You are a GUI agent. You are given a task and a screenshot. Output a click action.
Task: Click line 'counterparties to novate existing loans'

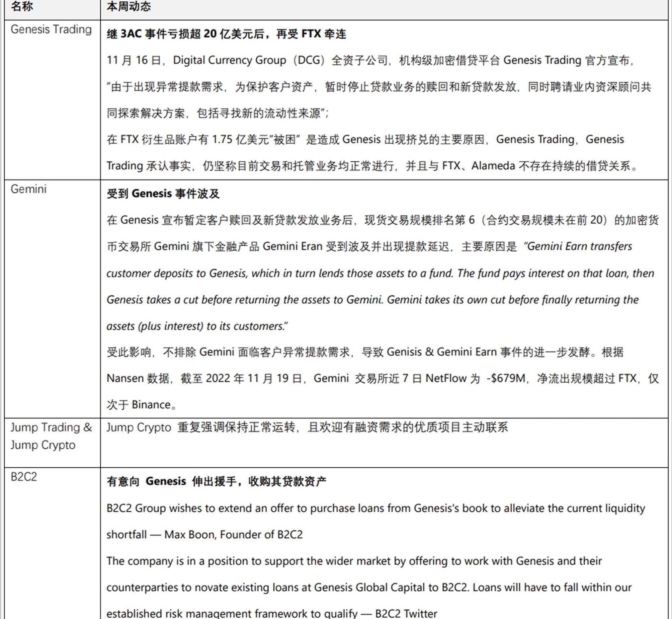(369, 588)
